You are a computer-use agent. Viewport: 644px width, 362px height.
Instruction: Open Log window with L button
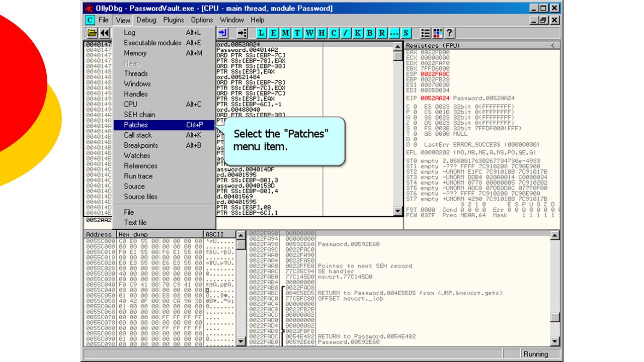point(262,33)
